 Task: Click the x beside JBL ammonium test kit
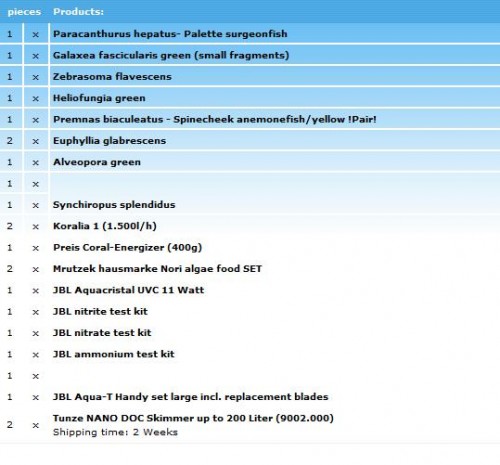[36, 355]
